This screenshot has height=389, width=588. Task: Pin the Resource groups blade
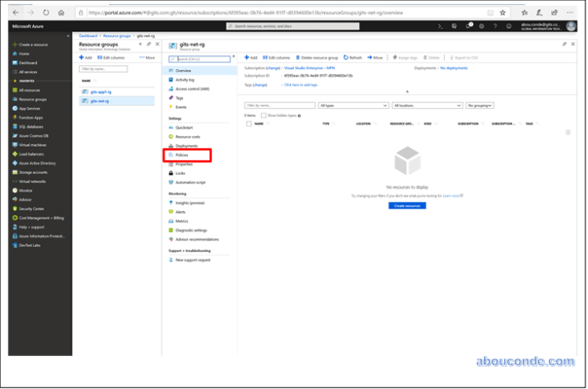(x=139, y=44)
